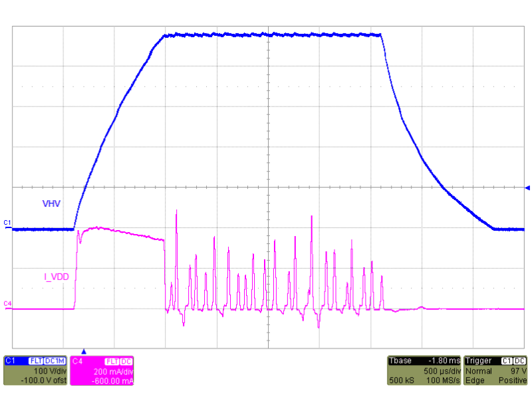Click the DC coupling badge on C4
This screenshot has width=532, height=399.
(126, 360)
